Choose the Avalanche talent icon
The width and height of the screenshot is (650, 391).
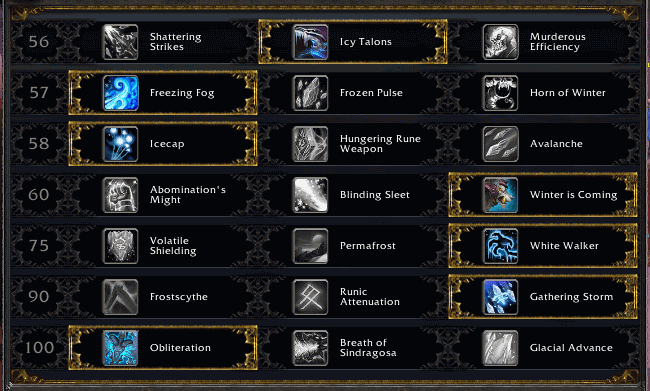point(500,144)
